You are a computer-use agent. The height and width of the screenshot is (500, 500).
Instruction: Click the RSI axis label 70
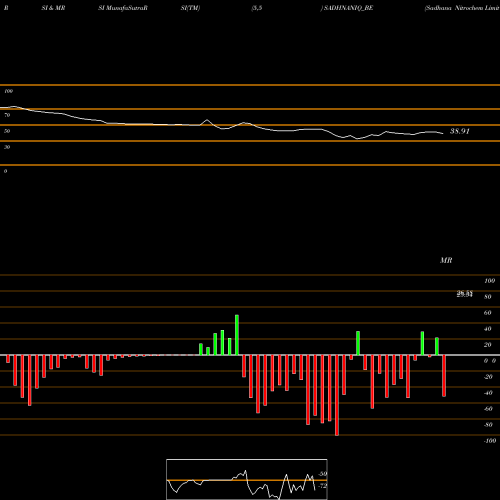(7, 115)
